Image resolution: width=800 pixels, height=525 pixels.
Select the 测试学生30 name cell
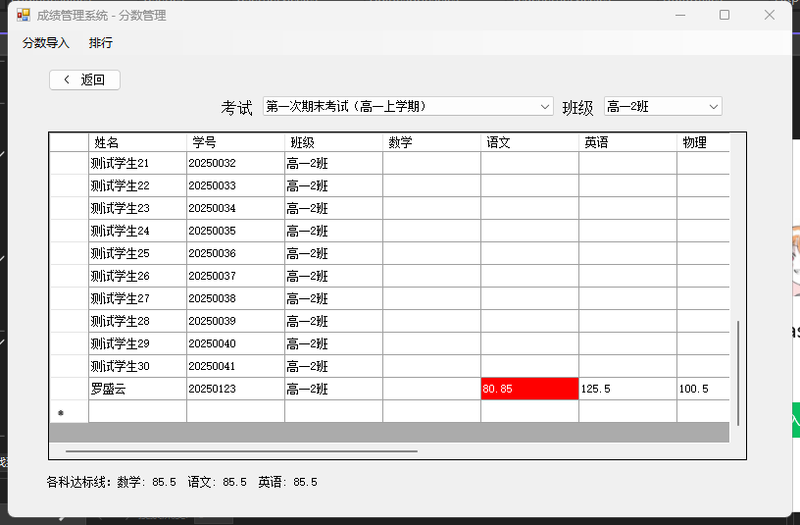138,366
